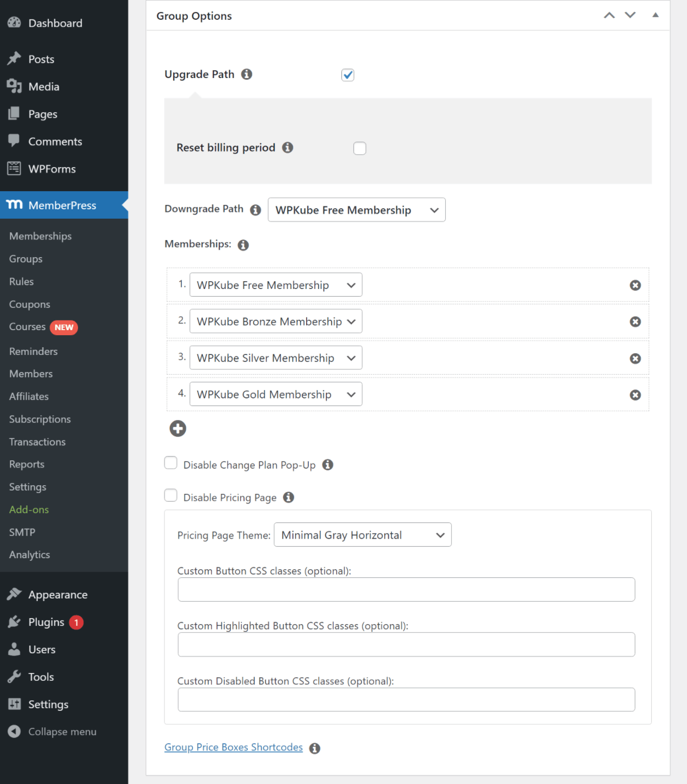Collapse the Group Options panel
The height and width of the screenshot is (784, 687).
coord(656,15)
